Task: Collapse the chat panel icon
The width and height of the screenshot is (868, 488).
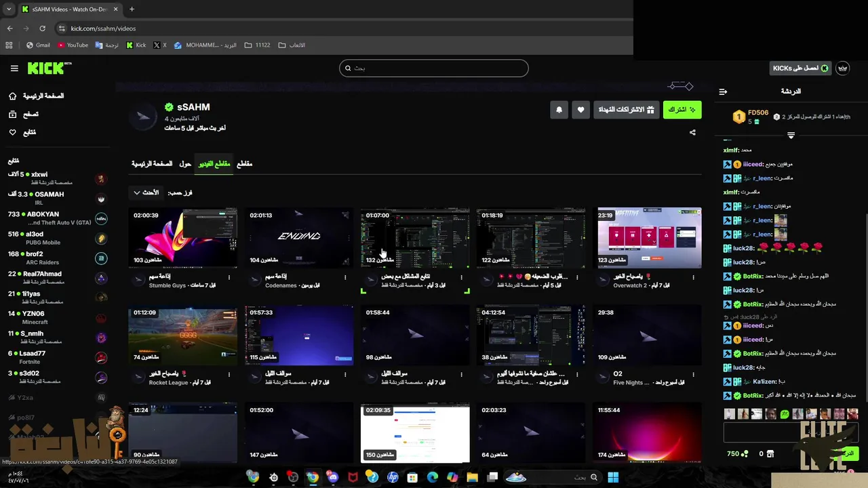Action: (x=723, y=91)
